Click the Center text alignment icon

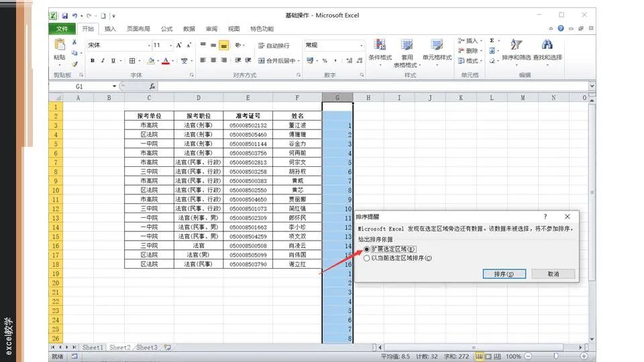click(x=213, y=60)
